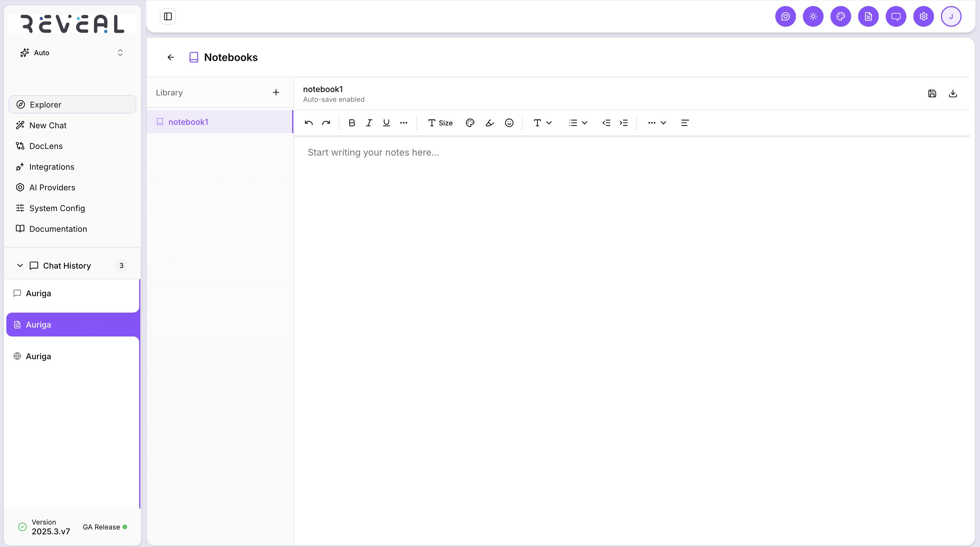
Task: Toggle underline formatting
Action: point(386,123)
